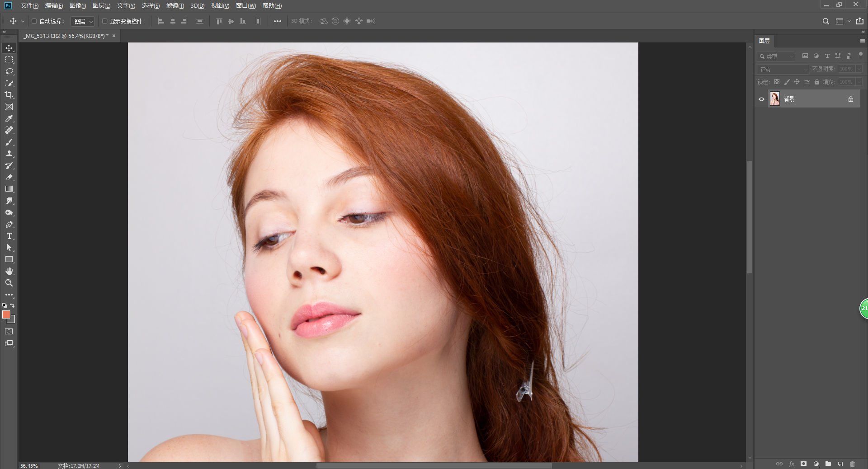Click the Share image button
868x469 pixels.
860,21
